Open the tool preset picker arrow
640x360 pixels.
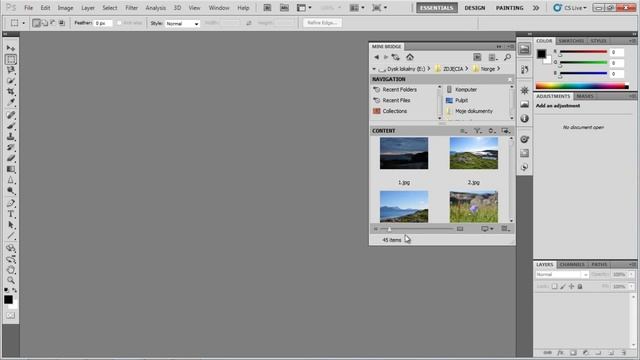23,23
